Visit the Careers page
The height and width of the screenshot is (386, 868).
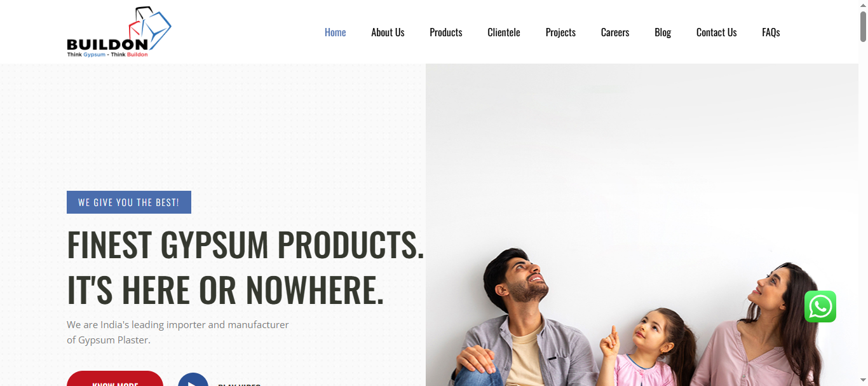pos(615,32)
